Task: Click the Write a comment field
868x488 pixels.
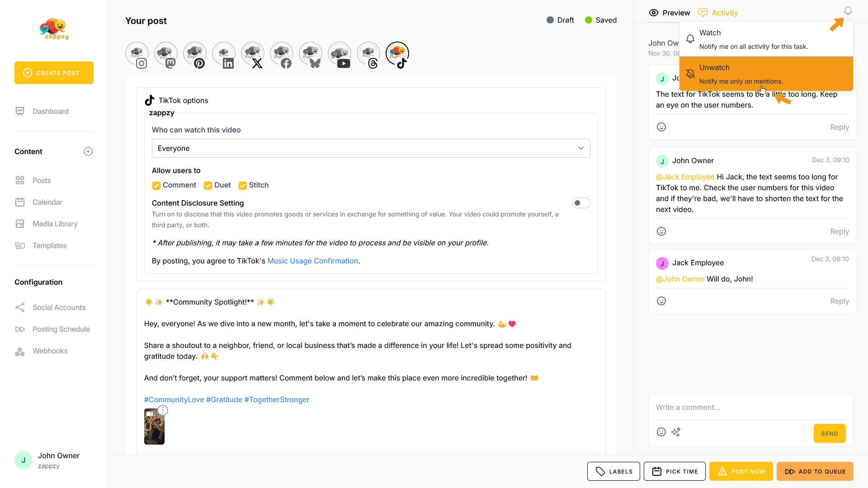Action: pos(750,407)
